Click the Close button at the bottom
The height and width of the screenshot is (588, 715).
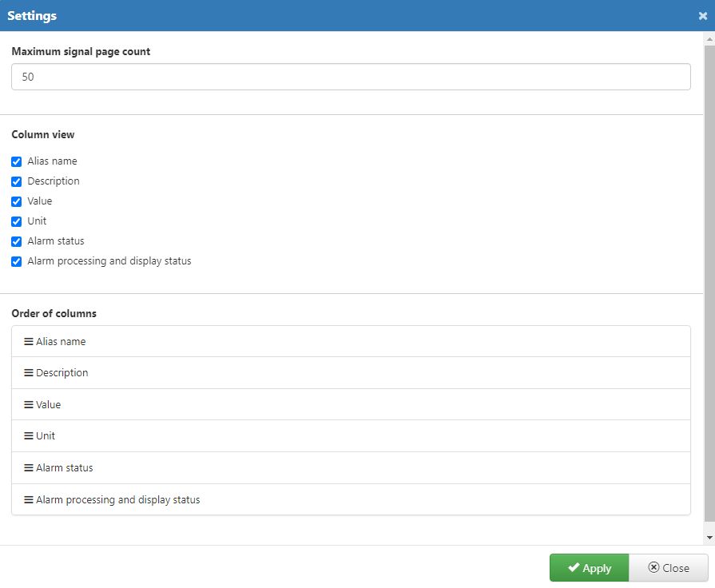669,568
